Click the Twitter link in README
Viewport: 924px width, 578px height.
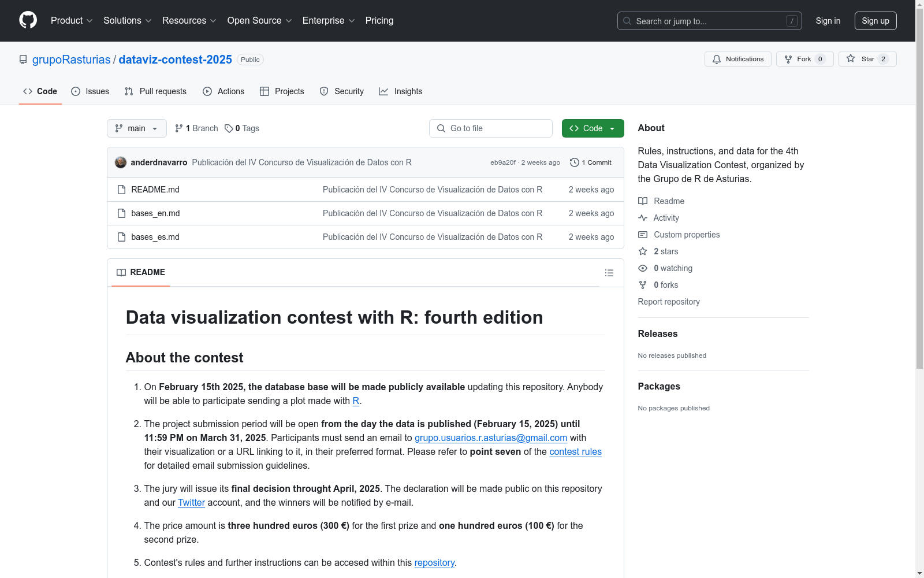pos(191,502)
